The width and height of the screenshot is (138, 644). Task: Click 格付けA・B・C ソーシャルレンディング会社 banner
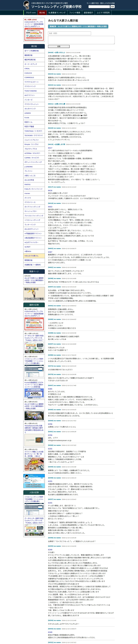pyautogui.click(x=34, y=294)
